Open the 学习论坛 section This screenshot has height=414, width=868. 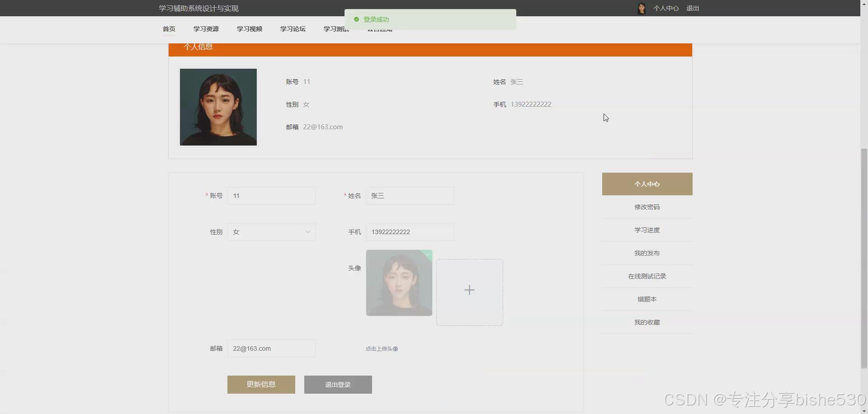[x=292, y=28]
